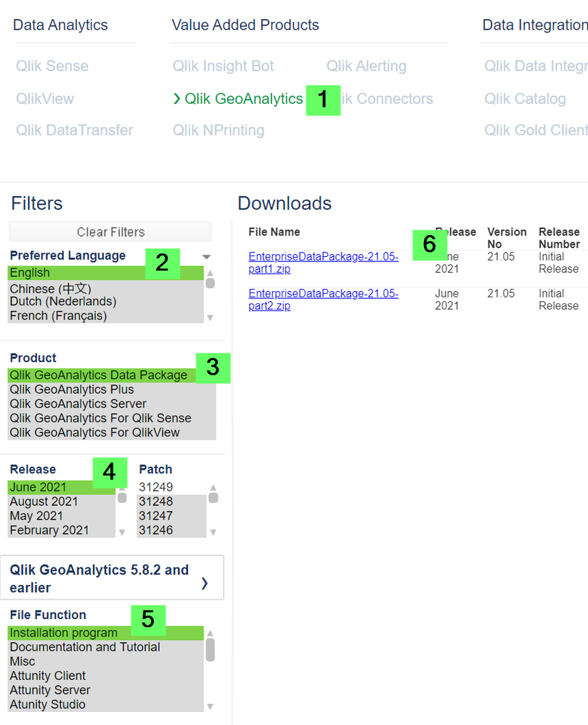This screenshot has height=725, width=588.
Task: Select August 2021 in Release list
Action: coord(44,501)
